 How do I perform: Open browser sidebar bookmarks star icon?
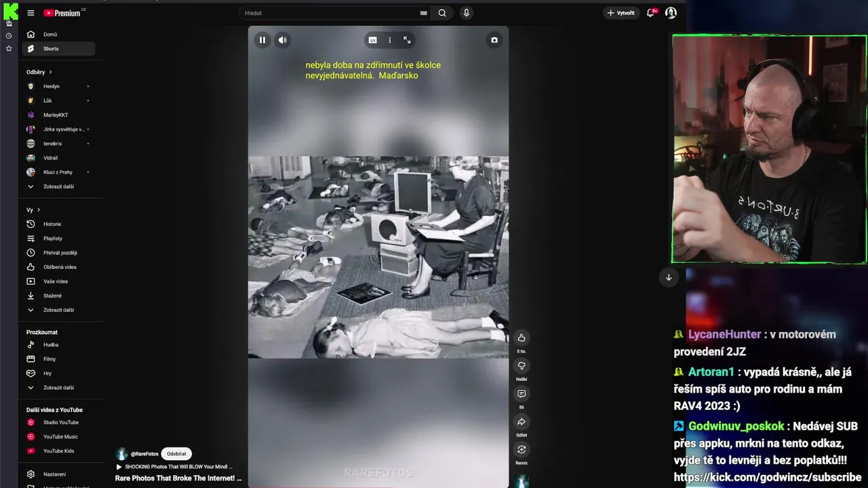[x=9, y=48]
